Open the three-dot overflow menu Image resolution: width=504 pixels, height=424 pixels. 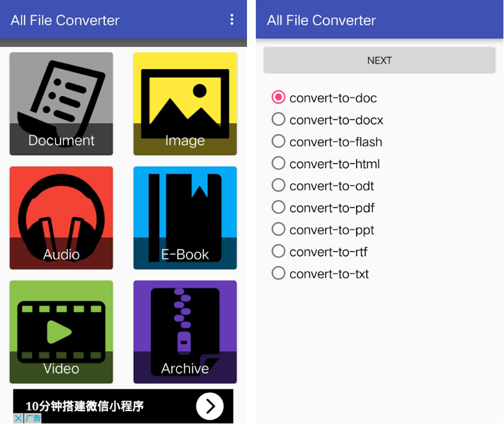(232, 19)
